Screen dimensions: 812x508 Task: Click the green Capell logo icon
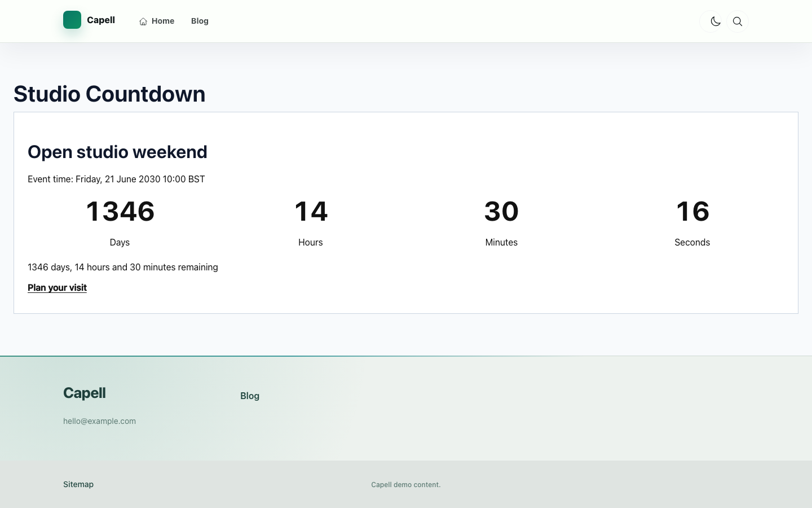(72, 20)
